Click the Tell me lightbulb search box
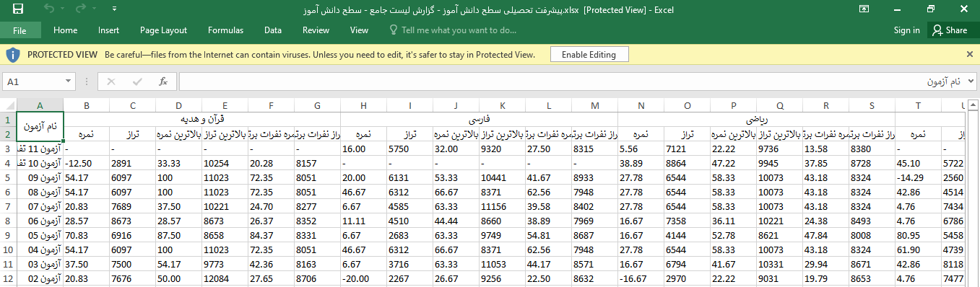 (x=453, y=30)
